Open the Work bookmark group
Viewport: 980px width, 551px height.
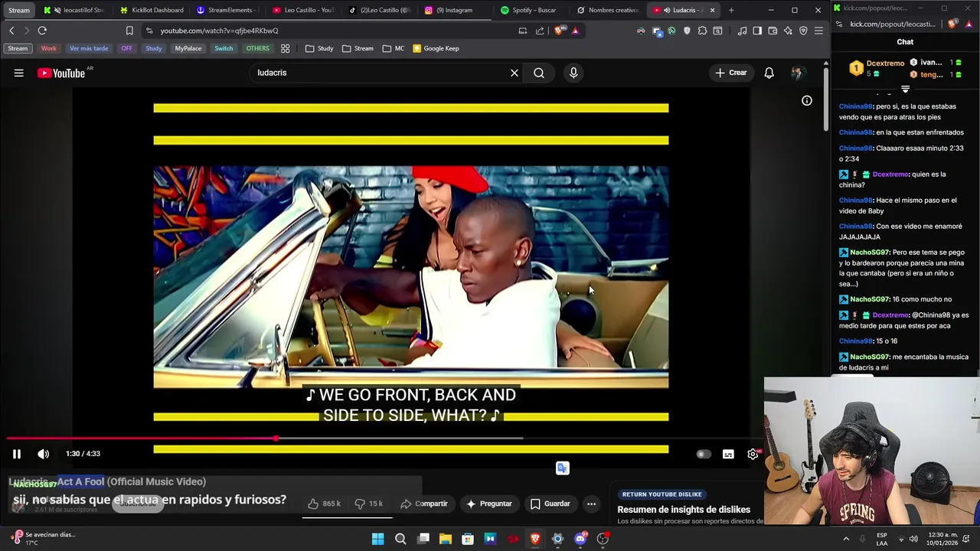48,48
